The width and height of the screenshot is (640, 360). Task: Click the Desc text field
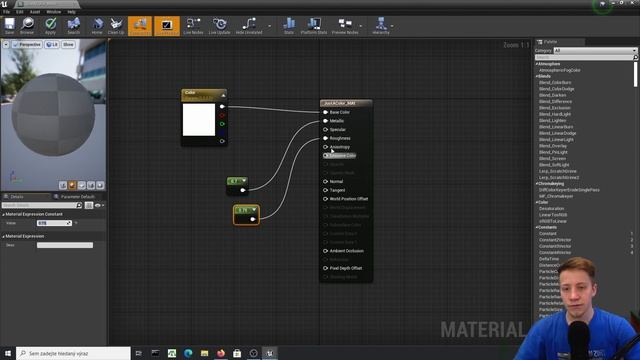coord(65,245)
